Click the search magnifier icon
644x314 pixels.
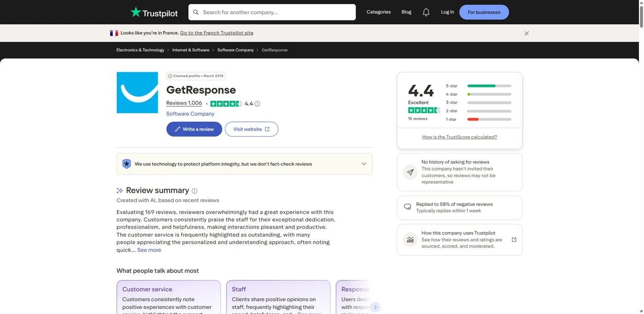point(196,12)
